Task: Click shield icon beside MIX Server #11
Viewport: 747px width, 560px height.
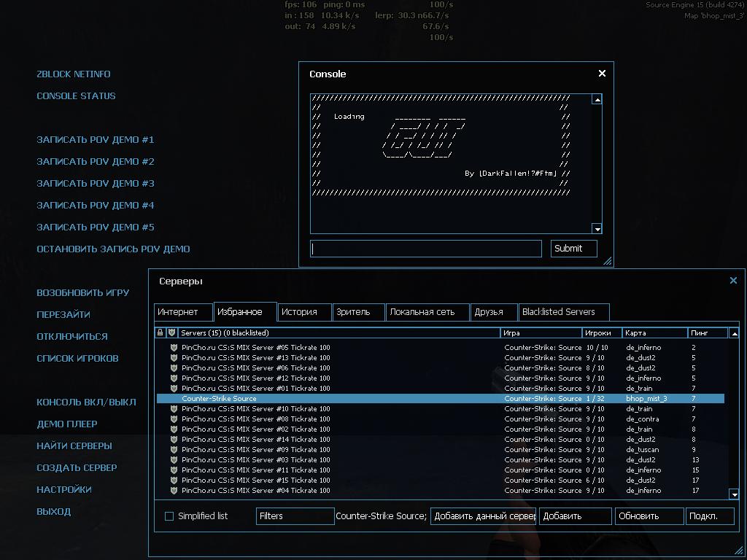Action: [174, 470]
